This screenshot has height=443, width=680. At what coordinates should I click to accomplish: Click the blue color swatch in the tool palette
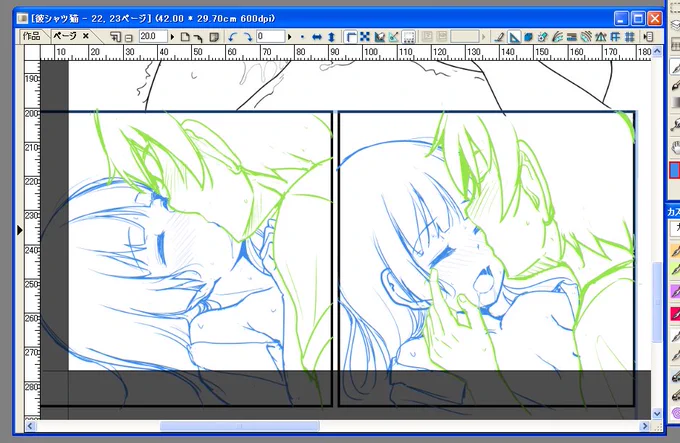pos(675,170)
